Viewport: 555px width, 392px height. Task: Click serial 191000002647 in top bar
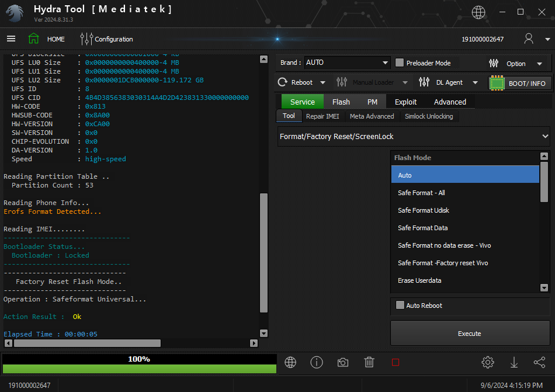pyautogui.click(x=483, y=39)
